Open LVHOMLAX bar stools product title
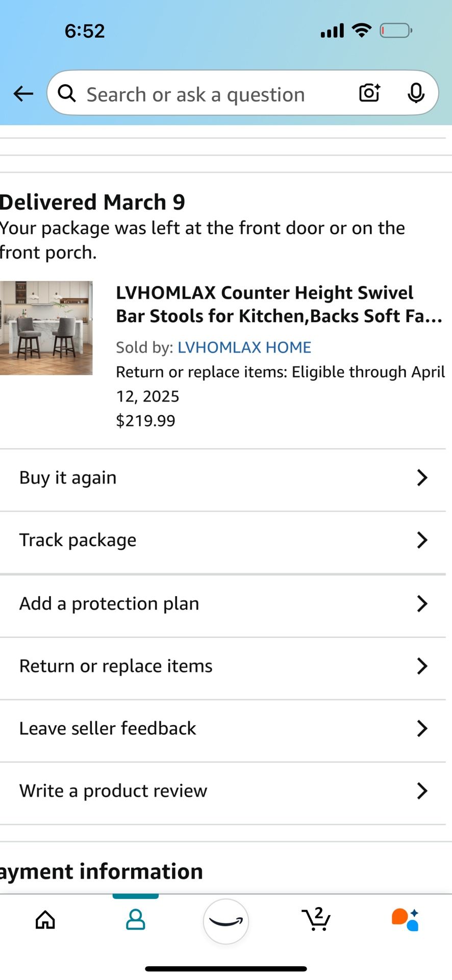Viewport: 452px width, 980px height. 279,304
